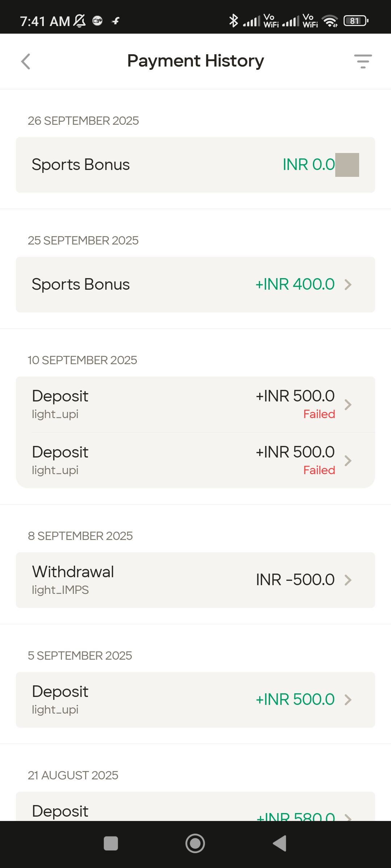Expand second failed deposit chevron on 10 September
This screenshot has width=391, height=868.
pos(348,461)
